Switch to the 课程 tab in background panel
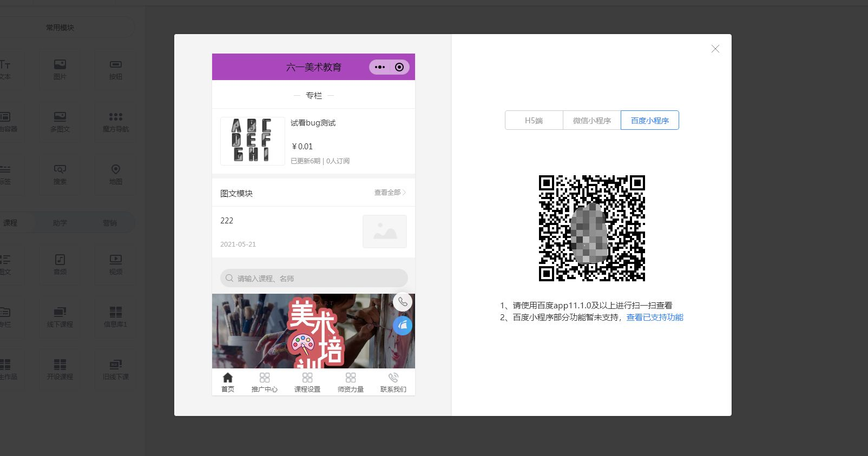Image resolution: width=868 pixels, height=456 pixels. click(10, 223)
